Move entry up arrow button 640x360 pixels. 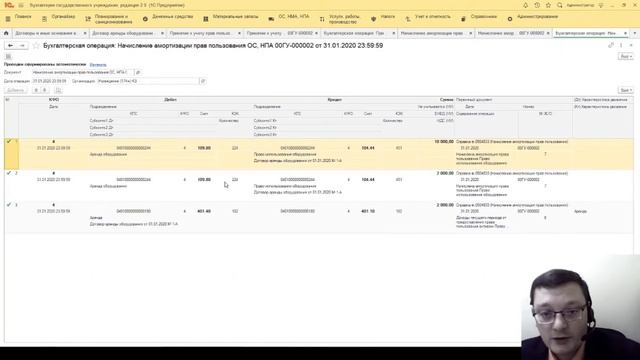(36, 90)
